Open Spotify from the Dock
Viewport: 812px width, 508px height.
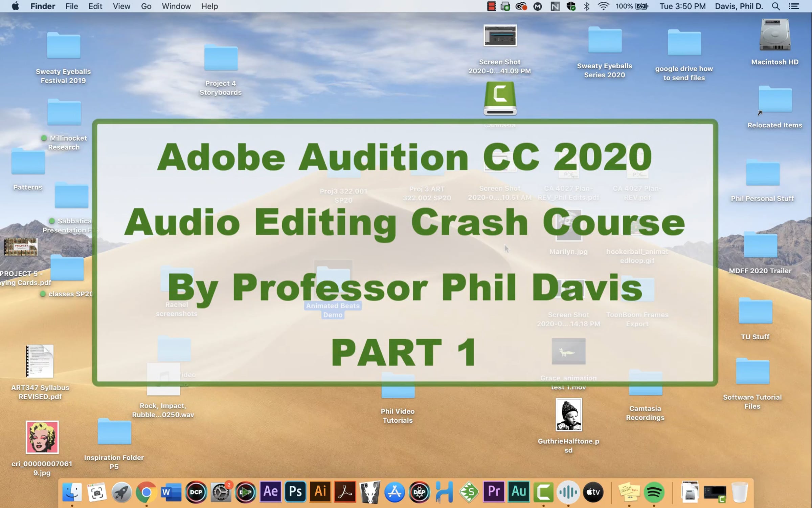click(654, 492)
